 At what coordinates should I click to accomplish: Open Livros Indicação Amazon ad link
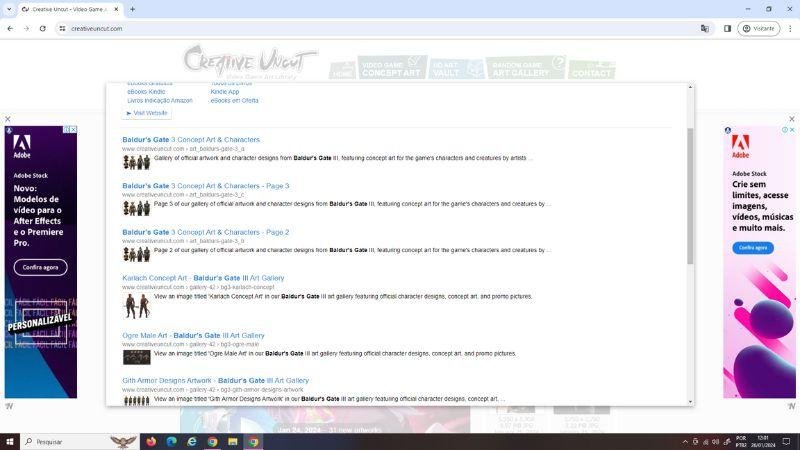160,101
